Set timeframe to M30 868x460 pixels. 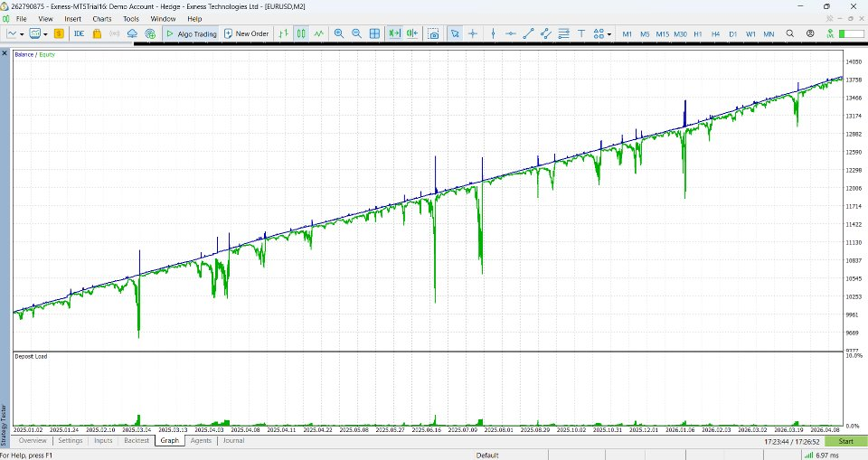pyautogui.click(x=680, y=33)
